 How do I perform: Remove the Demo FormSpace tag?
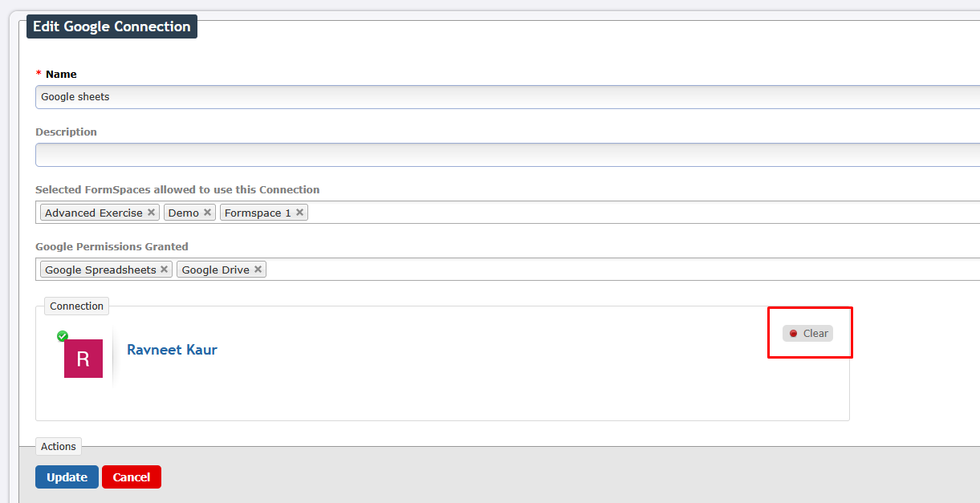click(x=207, y=213)
